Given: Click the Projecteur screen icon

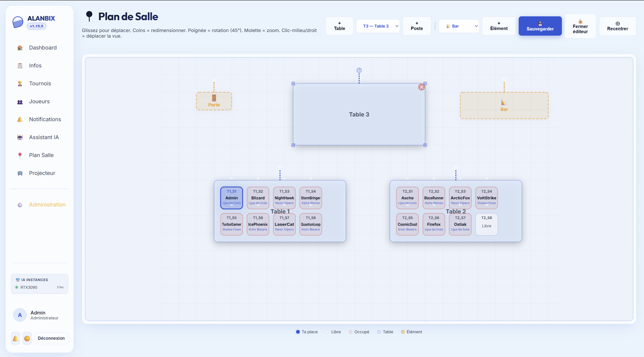Looking at the screenshot, I should click(x=20, y=173).
